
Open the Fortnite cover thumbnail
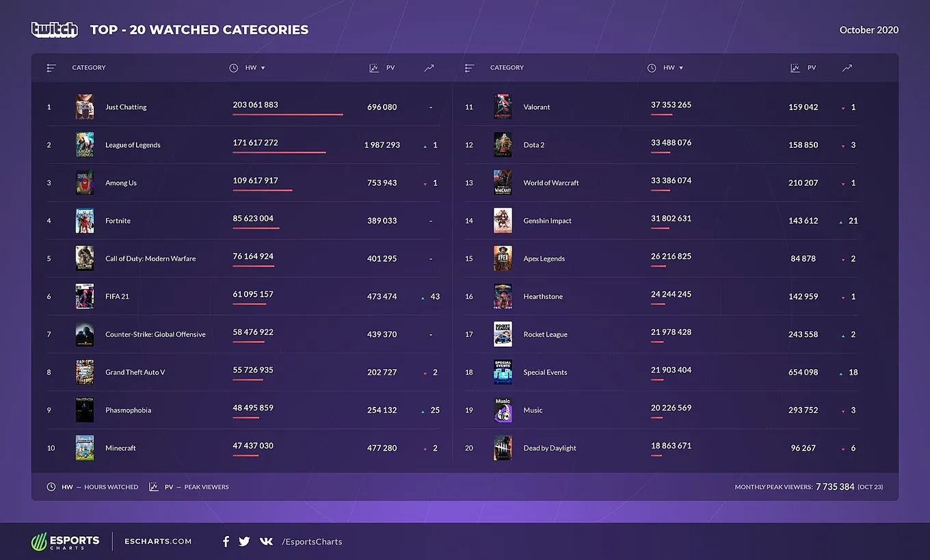85,221
